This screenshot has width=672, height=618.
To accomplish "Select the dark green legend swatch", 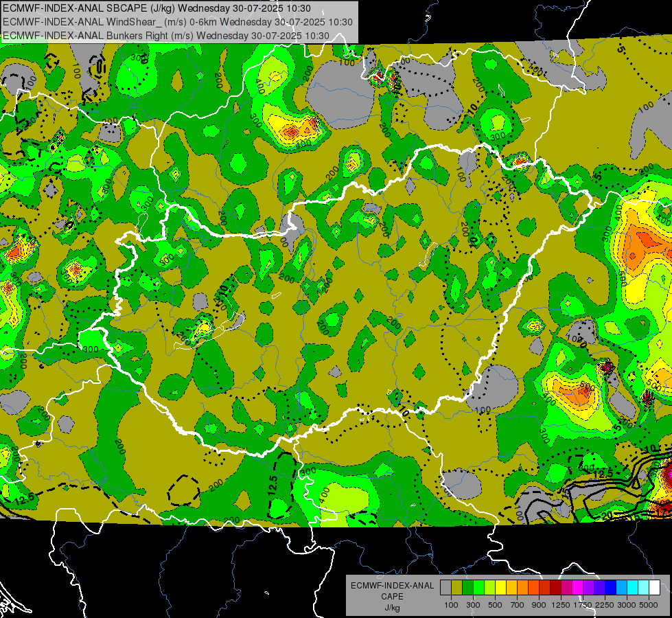I will pos(467,588).
